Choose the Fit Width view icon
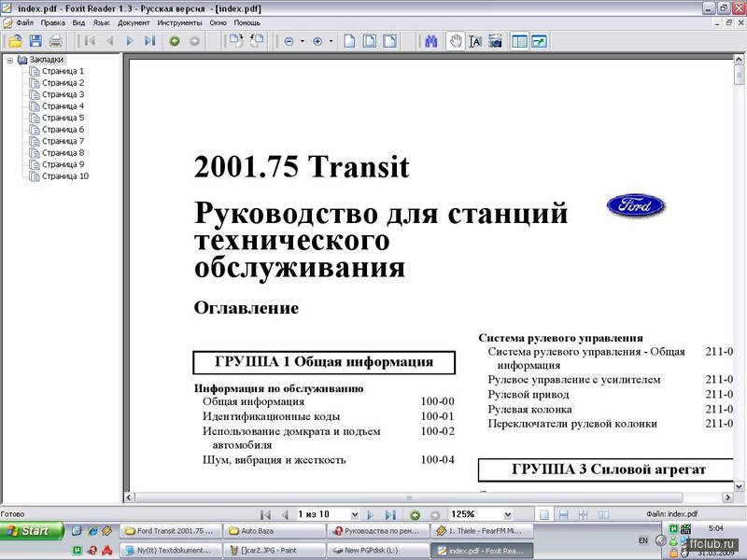The height and width of the screenshot is (560, 747). coord(389,41)
